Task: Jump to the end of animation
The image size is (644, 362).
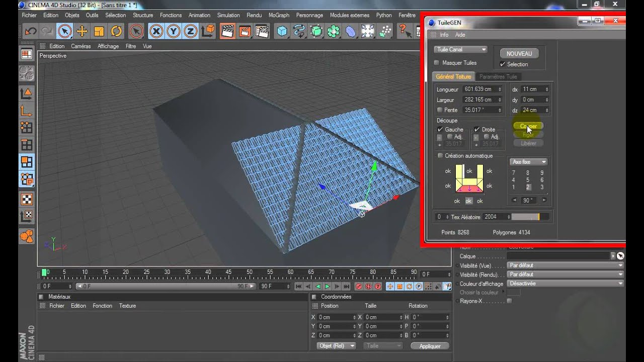Action: (347, 287)
